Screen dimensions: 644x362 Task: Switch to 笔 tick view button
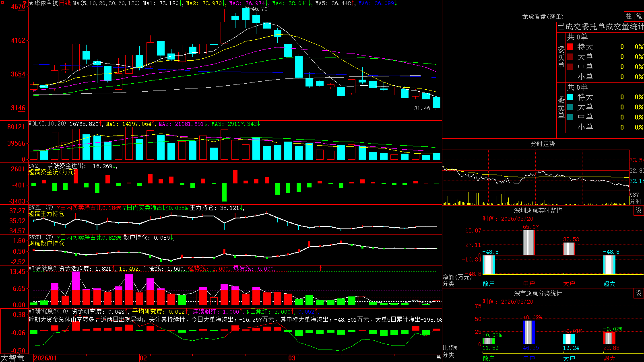639,16
